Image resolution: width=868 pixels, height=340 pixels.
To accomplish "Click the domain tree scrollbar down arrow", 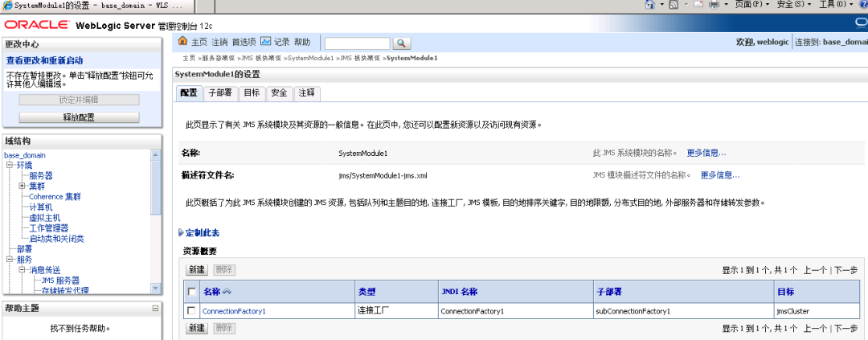I will [x=156, y=289].
